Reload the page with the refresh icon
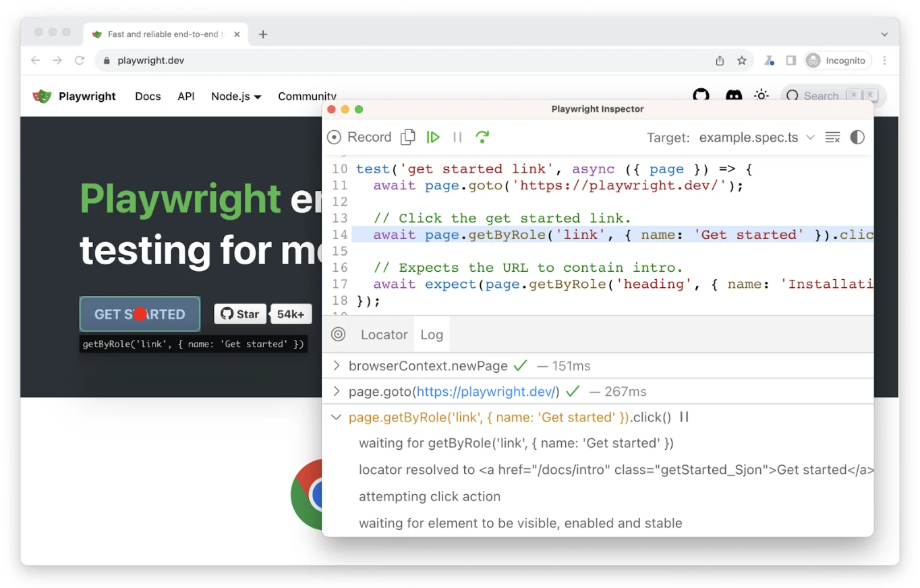 click(x=80, y=61)
